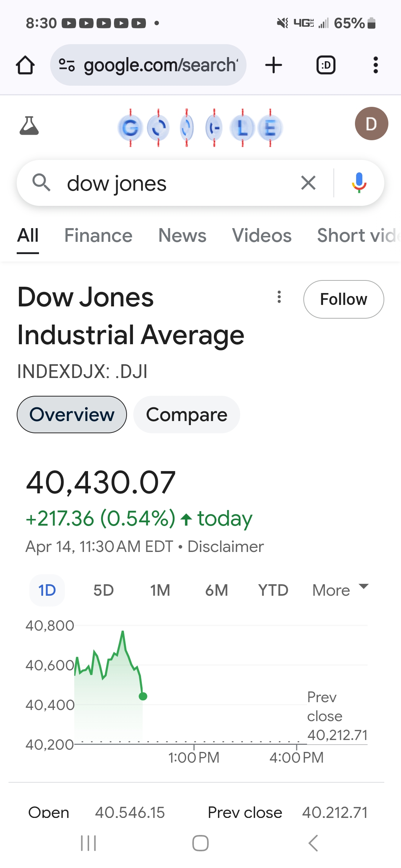Open the Disclaimer link
This screenshot has width=401, height=868.
pyautogui.click(x=225, y=546)
